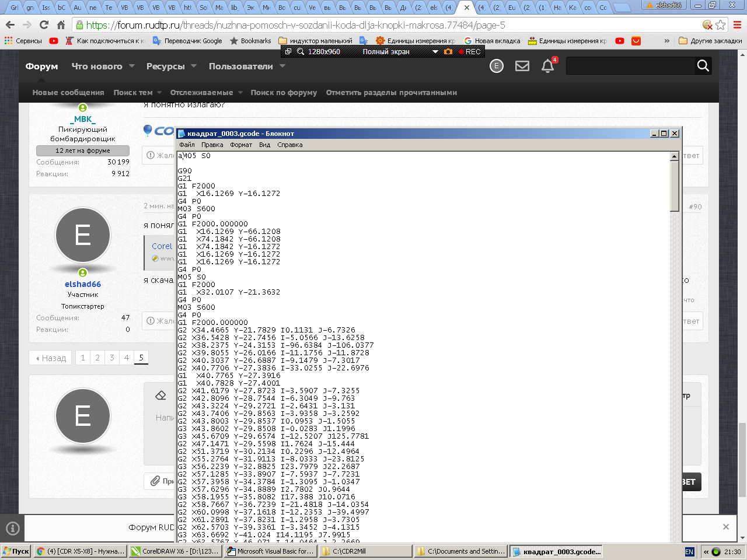Expand the "Что нового" dropdown arrow

[x=132, y=66]
